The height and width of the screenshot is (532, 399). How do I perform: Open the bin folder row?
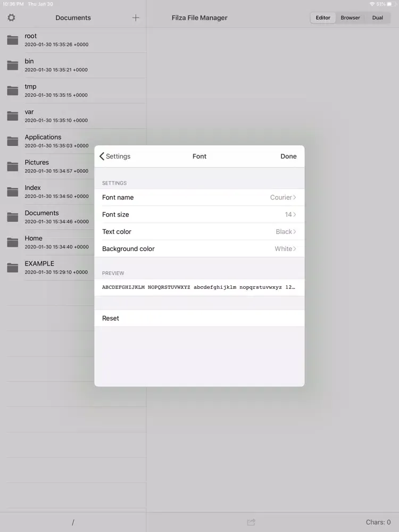73,65
